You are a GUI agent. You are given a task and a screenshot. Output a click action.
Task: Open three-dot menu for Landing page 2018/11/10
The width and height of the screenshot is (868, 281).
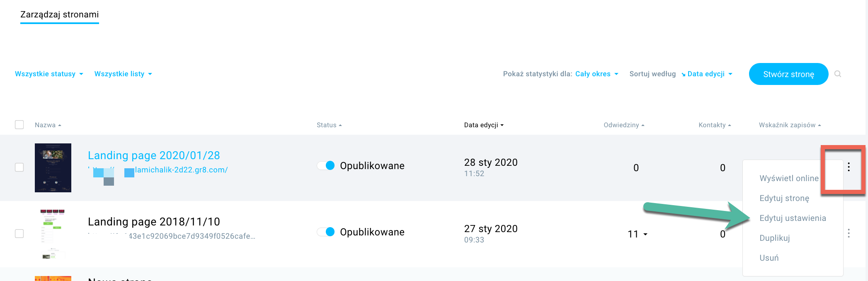(849, 233)
